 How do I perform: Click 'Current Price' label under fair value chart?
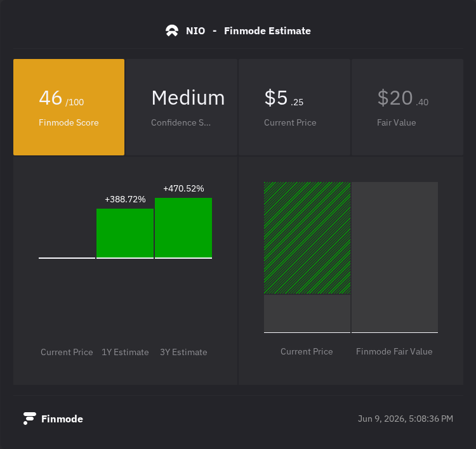(307, 351)
